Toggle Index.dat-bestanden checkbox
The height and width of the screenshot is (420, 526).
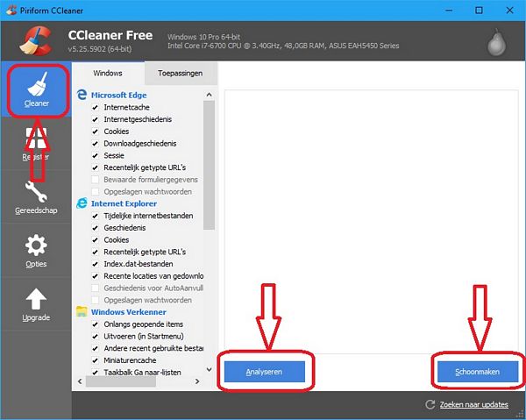(x=96, y=264)
